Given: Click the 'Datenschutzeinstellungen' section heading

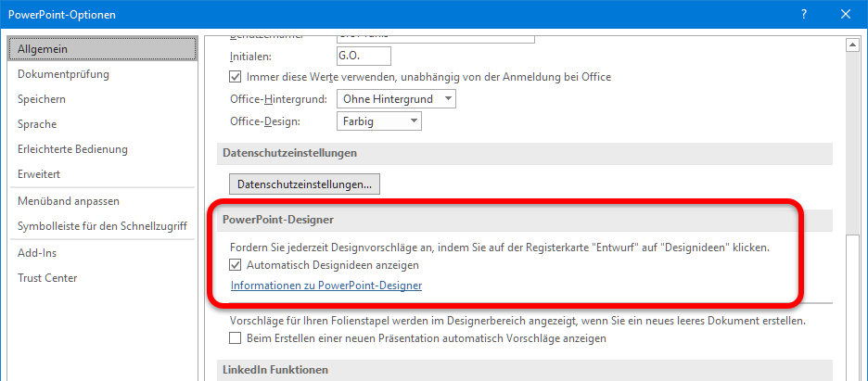Looking at the screenshot, I should [289, 153].
